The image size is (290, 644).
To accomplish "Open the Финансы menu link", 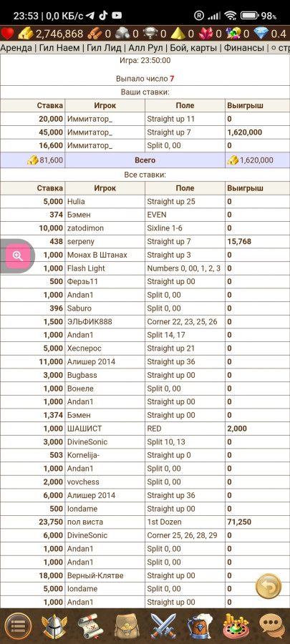I will 244,48.
